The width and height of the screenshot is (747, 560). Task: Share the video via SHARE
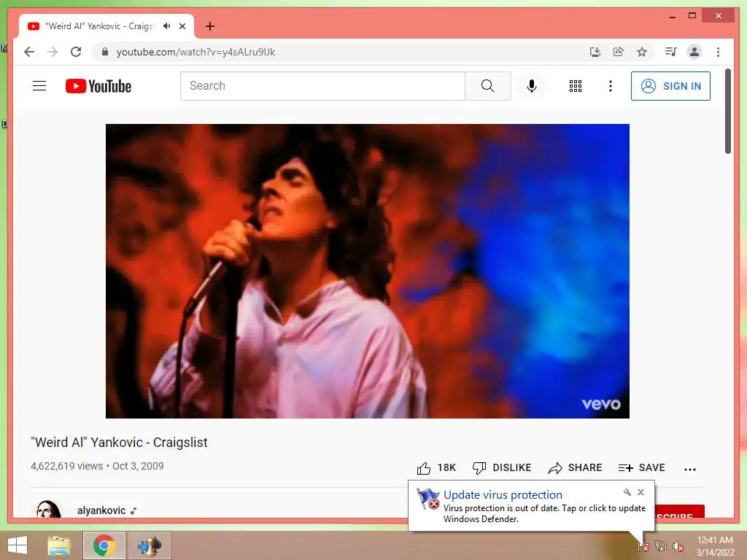pos(575,468)
